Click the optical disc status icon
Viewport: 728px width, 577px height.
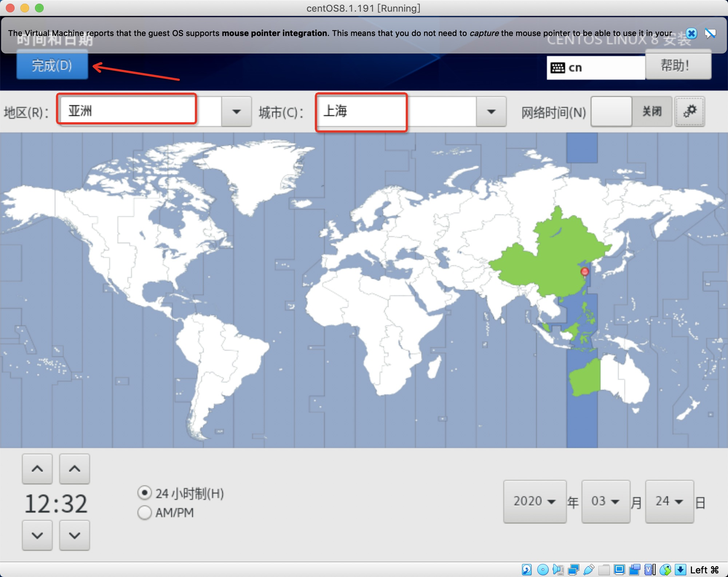[542, 569]
